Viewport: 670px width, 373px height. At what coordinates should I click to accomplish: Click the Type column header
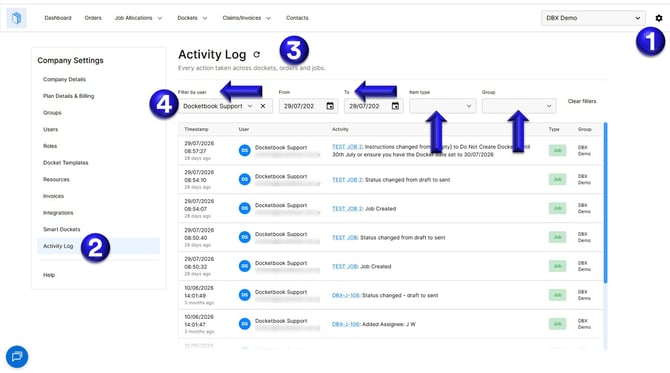(x=554, y=129)
